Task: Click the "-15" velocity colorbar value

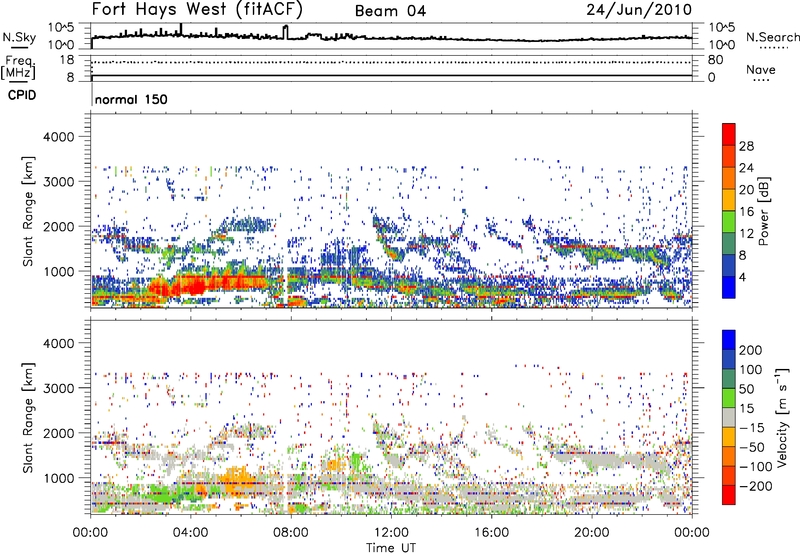Action: (752, 427)
